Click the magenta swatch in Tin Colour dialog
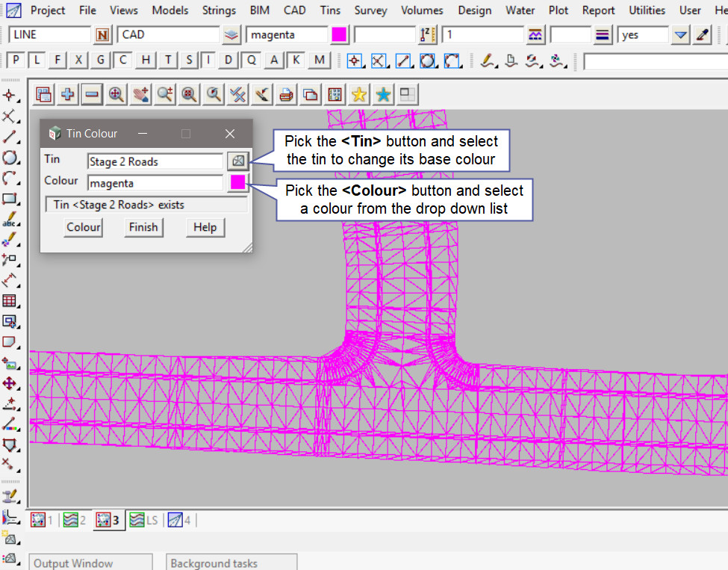The image size is (728, 570). coord(237,182)
